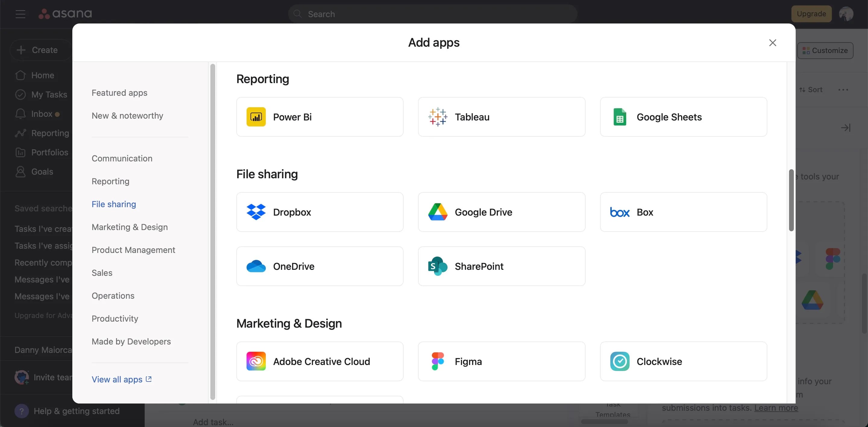Select the OneDrive app
The image size is (868, 427).
[319, 266]
